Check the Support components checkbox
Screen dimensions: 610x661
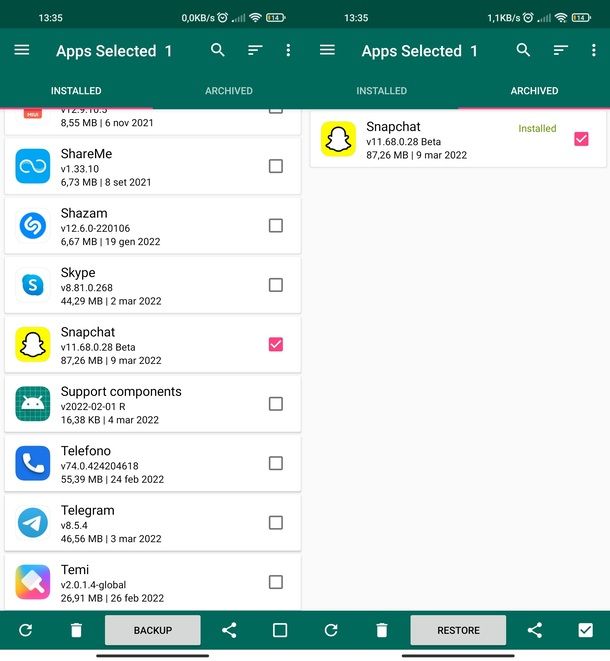click(x=276, y=404)
